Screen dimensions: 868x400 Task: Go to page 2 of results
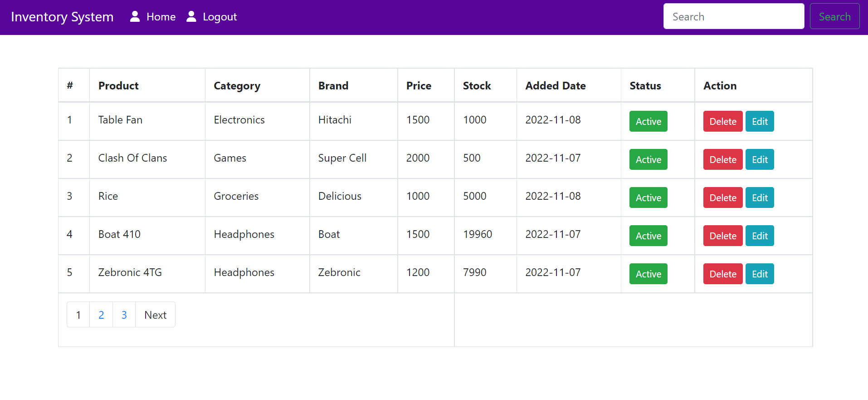point(101,314)
